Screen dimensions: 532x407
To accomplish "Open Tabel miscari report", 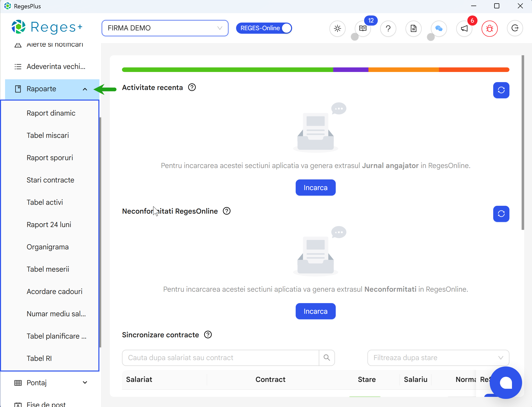I will pyautogui.click(x=48, y=135).
